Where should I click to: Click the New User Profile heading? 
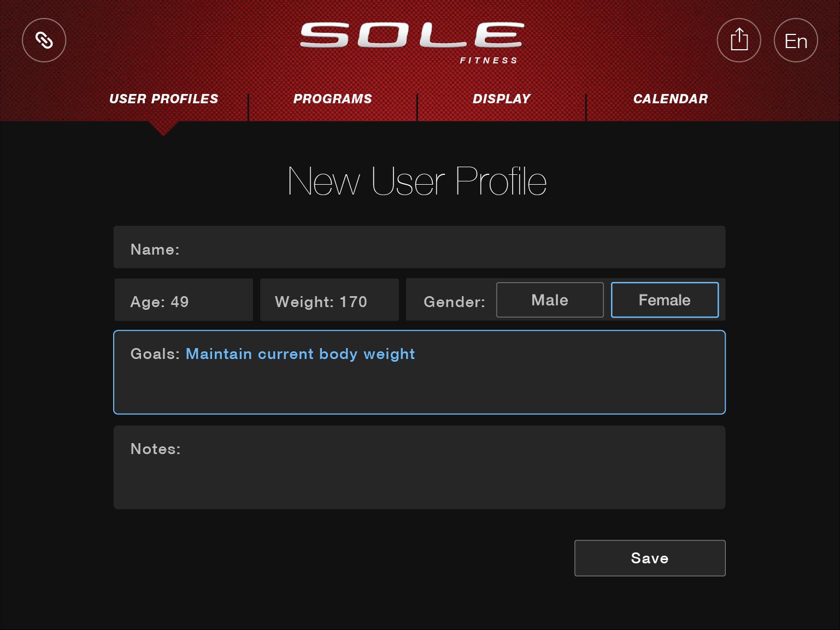click(417, 181)
